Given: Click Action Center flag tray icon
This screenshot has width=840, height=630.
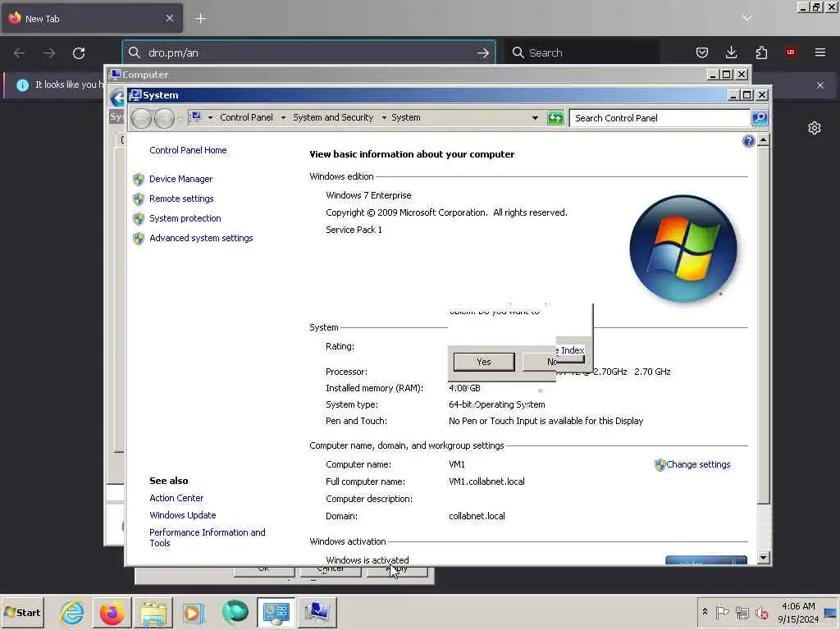Looking at the screenshot, I should click(722, 612).
